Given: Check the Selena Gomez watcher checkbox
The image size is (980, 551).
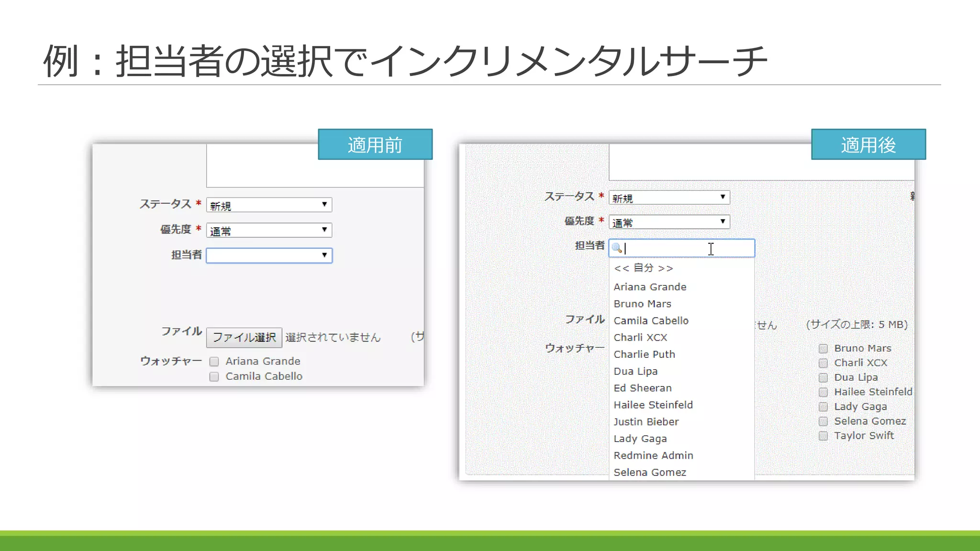Looking at the screenshot, I should pyautogui.click(x=823, y=421).
